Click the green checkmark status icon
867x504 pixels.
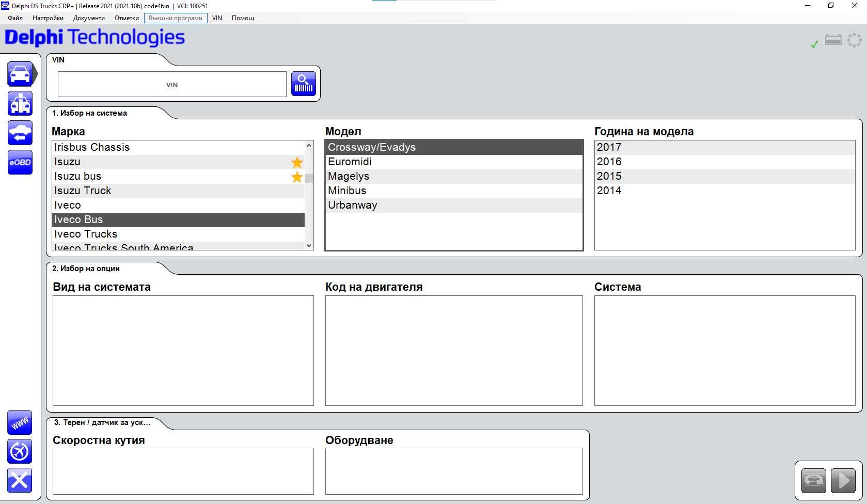pyautogui.click(x=814, y=44)
